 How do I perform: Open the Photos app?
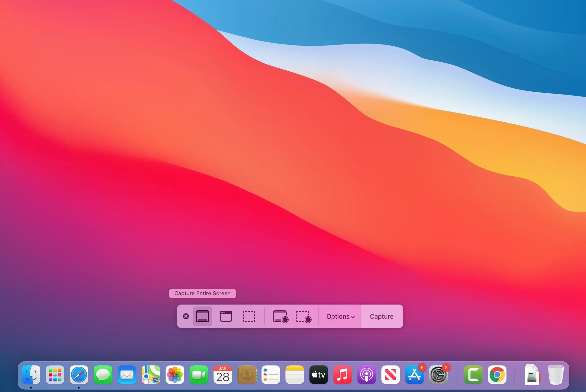tap(175, 374)
